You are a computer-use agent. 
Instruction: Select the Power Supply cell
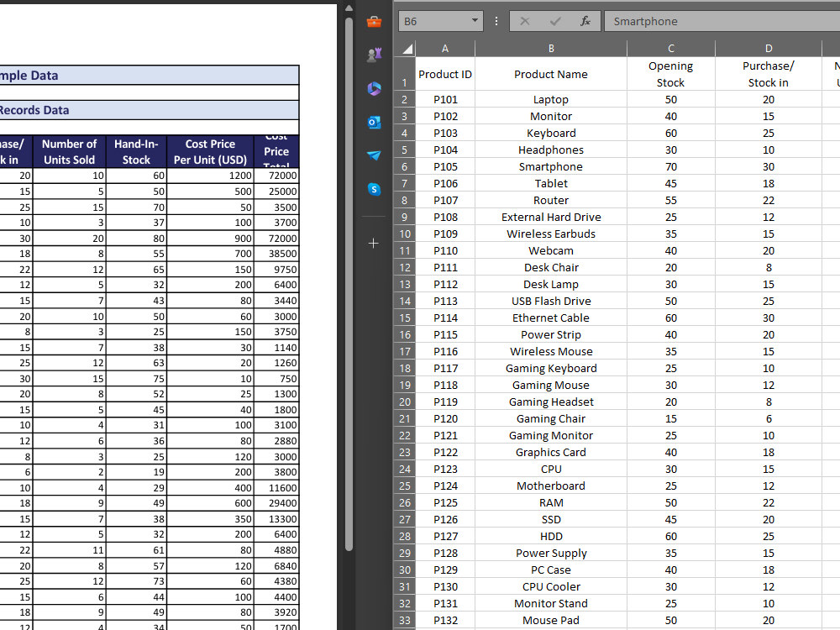tap(551, 553)
